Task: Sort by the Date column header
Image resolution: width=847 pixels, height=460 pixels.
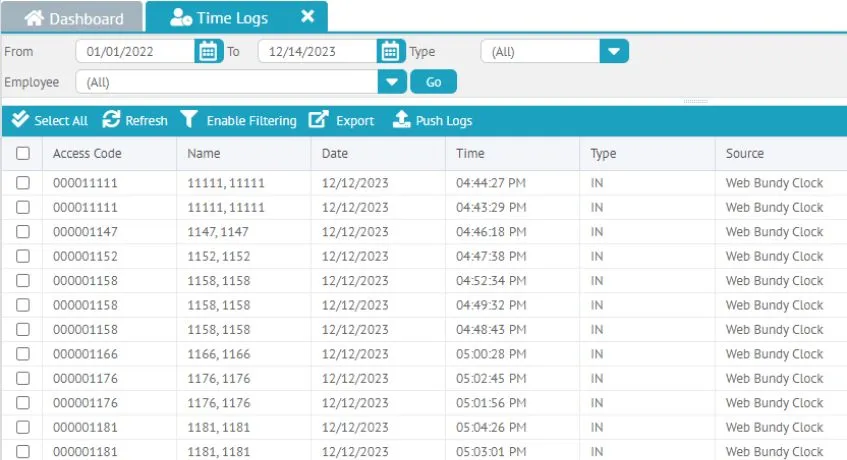Action: (378, 153)
